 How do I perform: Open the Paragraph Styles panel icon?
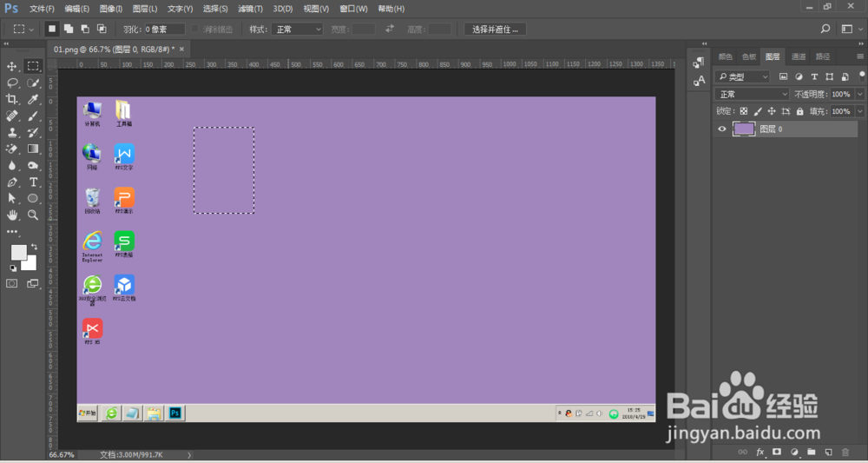tap(699, 63)
